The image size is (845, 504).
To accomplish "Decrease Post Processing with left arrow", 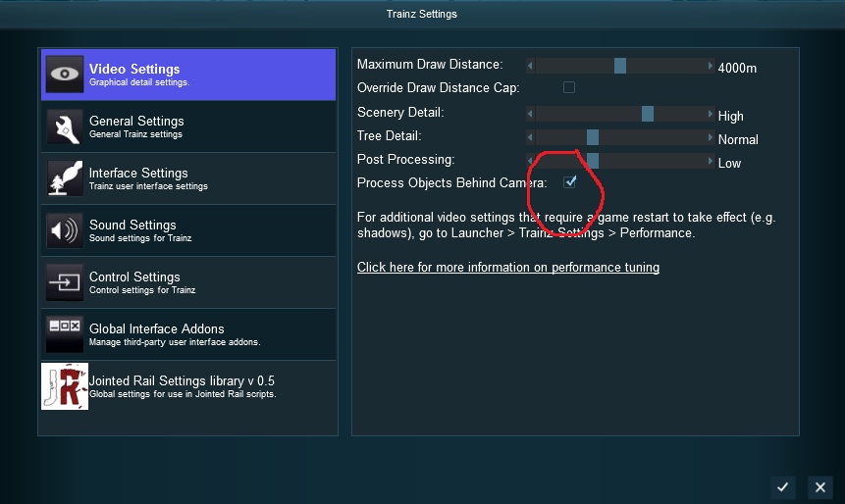I will tap(531, 162).
